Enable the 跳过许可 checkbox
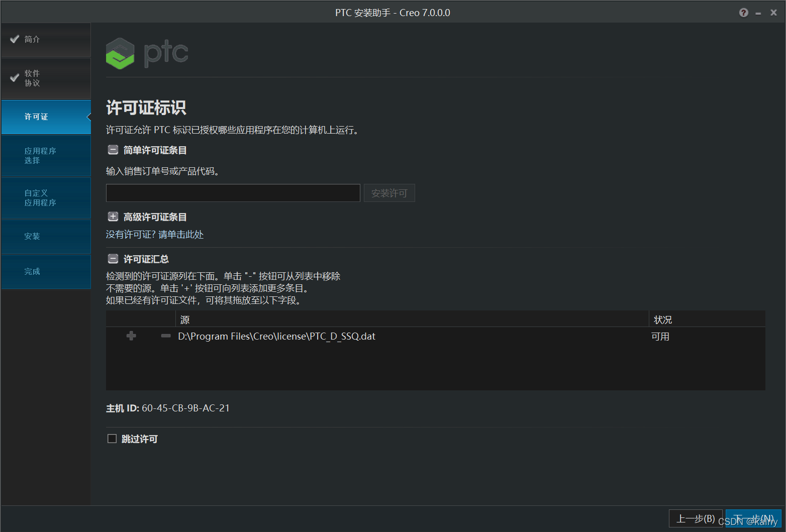 112,439
